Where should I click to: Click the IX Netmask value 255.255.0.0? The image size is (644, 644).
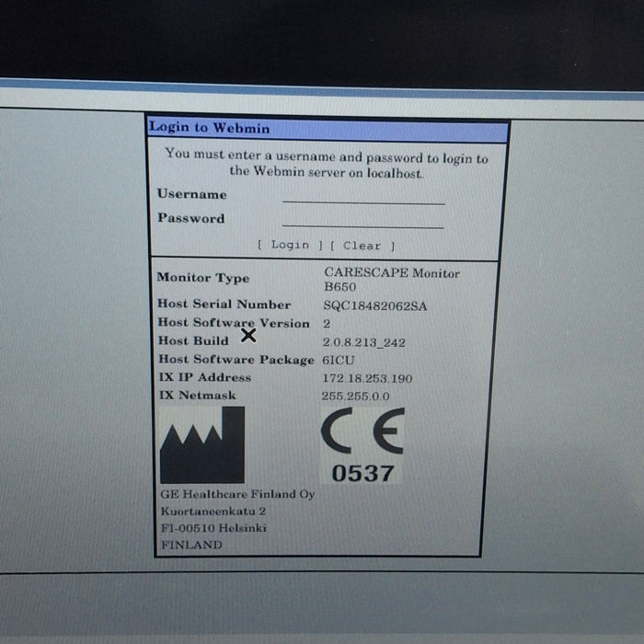pyautogui.click(x=356, y=397)
